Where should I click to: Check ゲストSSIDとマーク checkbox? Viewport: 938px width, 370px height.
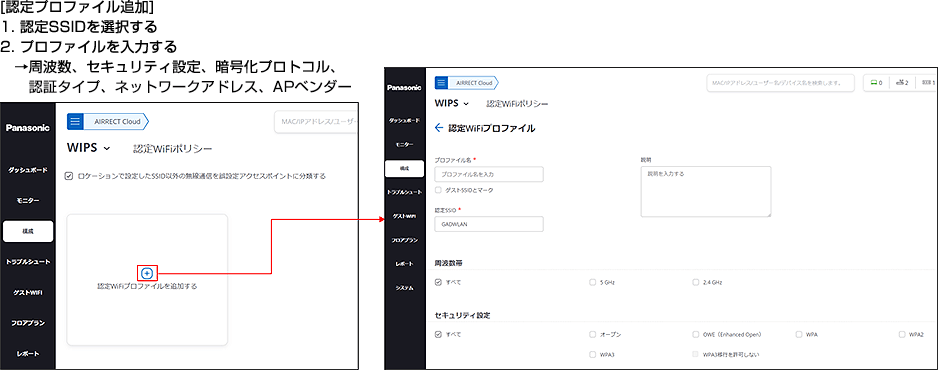coord(438,189)
